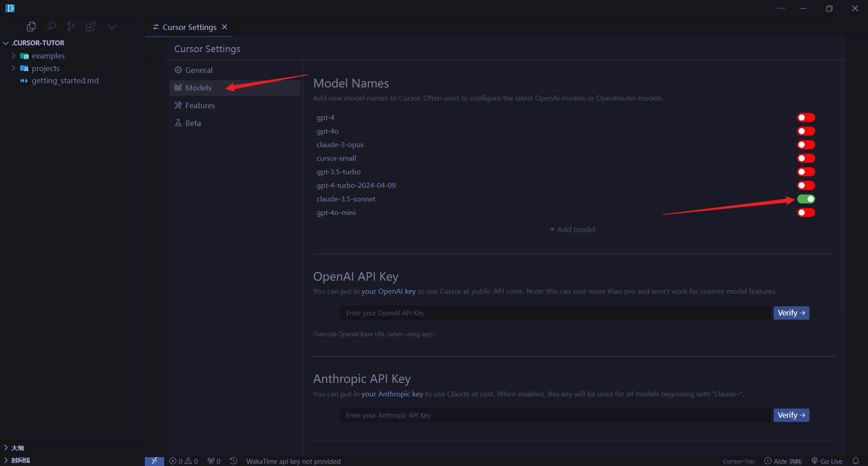This screenshot has height=466, width=868.
Task: Expand the projects folder
Action: tap(14, 68)
